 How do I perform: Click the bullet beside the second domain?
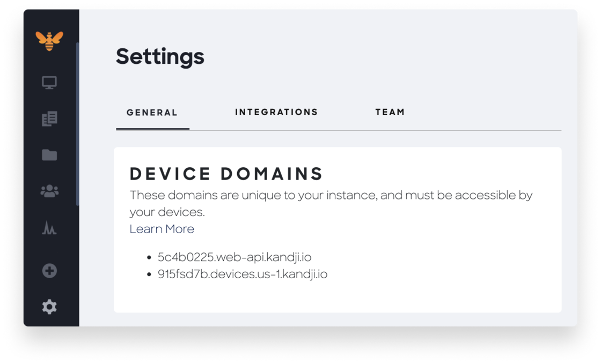(149, 274)
